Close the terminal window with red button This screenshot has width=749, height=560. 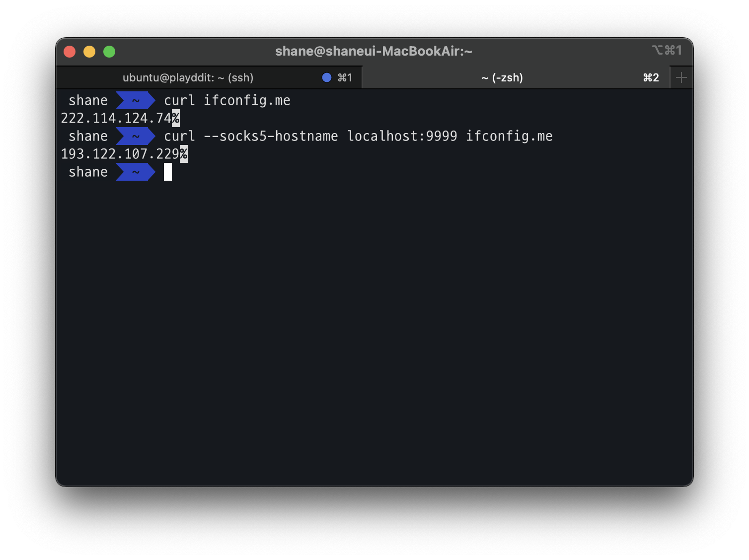(70, 52)
